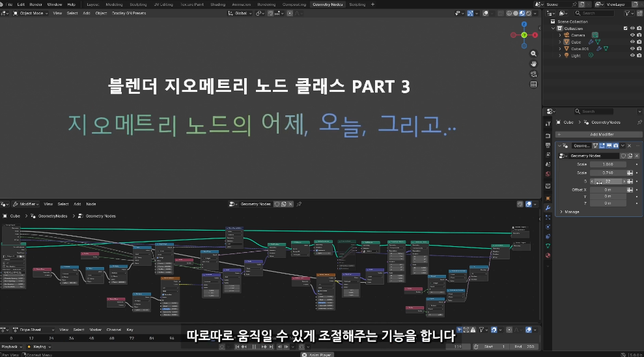644x357 pixels.
Task: Switch orthographic/perspective grid icon
Action: pos(533,84)
